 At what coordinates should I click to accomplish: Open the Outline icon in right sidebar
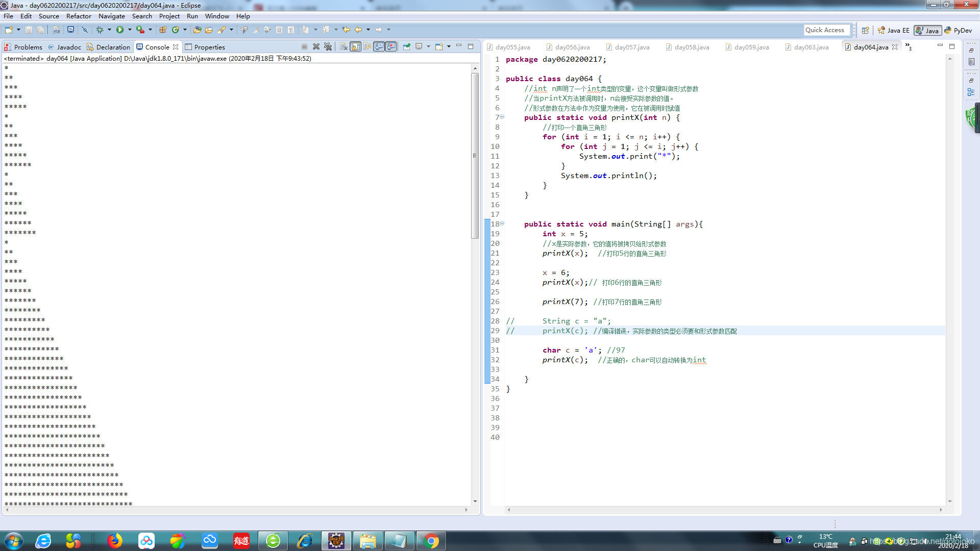click(x=971, y=92)
